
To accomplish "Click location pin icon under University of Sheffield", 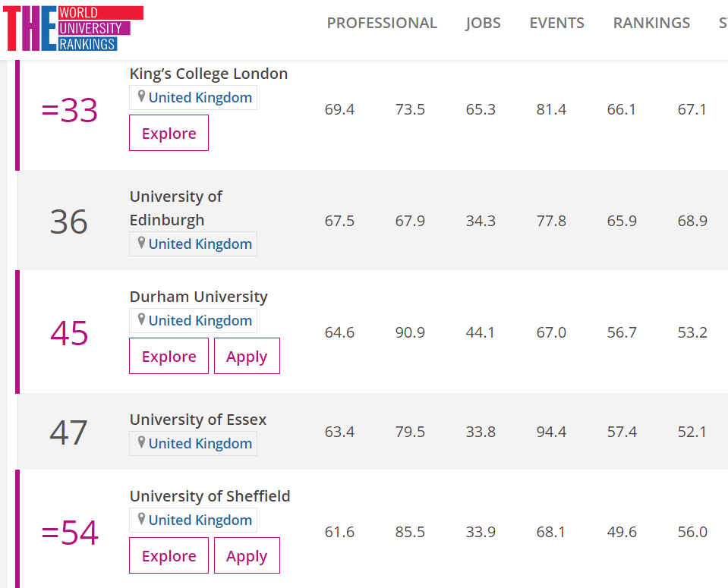I will 141,520.
